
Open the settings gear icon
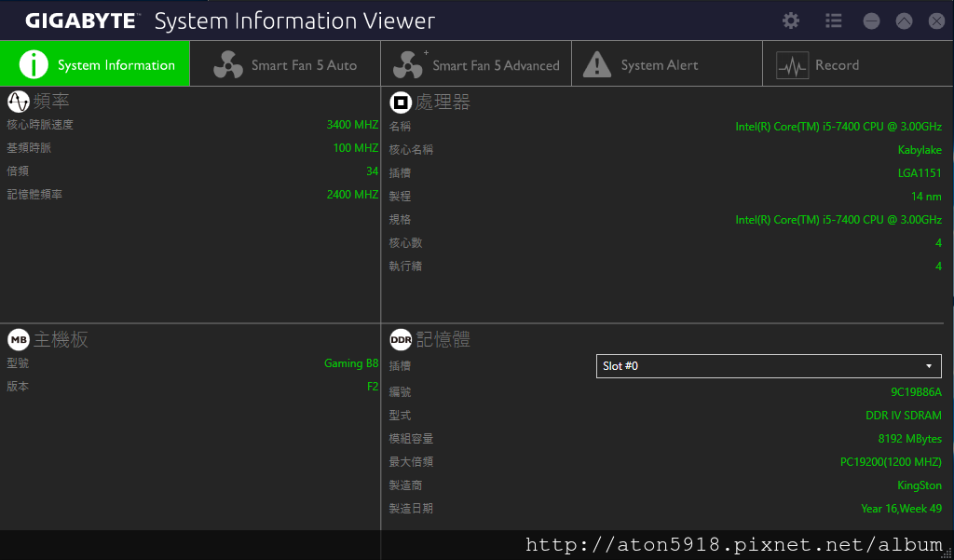790,20
